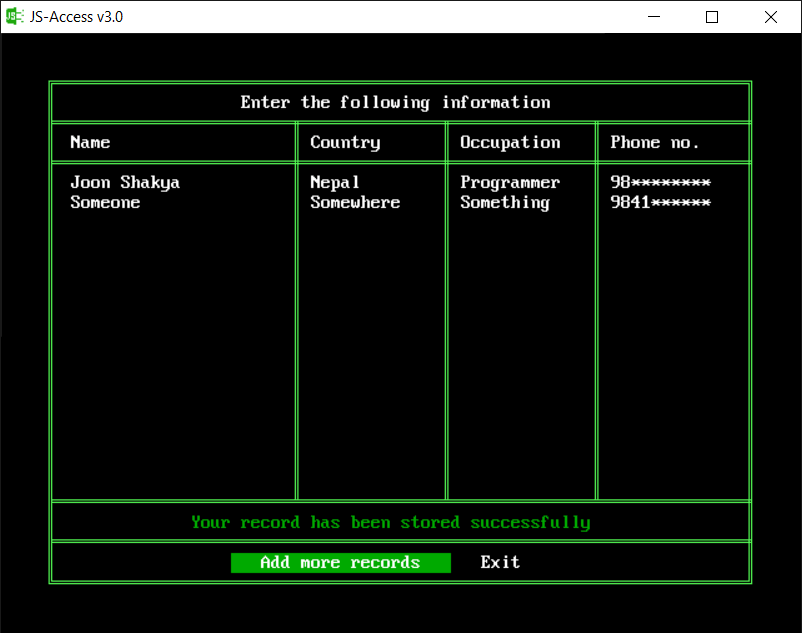Click the Occupation column header

pyautogui.click(x=510, y=142)
